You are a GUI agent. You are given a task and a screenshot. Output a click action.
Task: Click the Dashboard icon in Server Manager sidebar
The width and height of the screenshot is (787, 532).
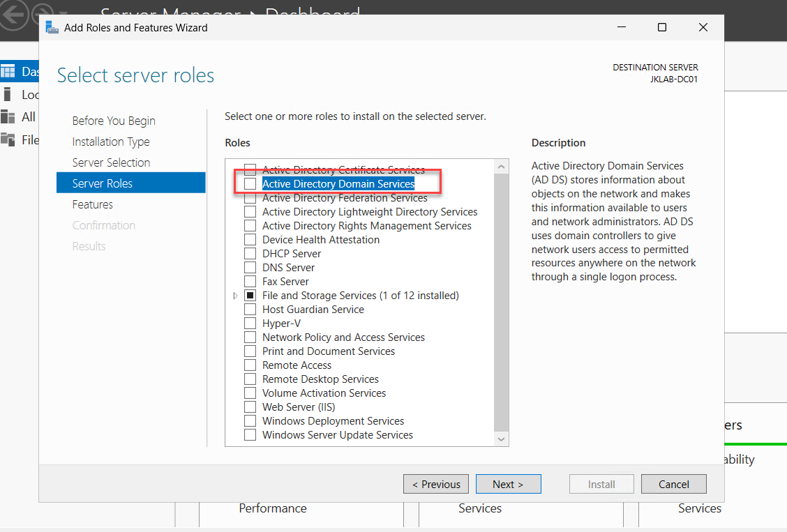click(x=8, y=71)
